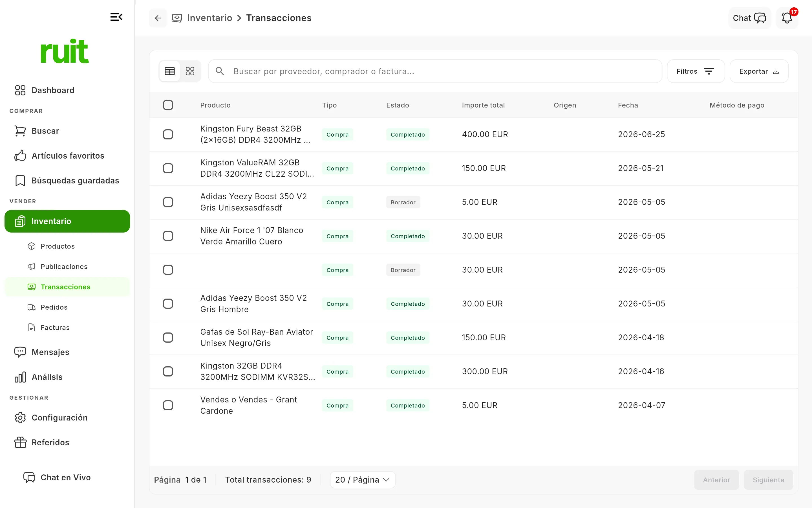
Task: Switch to grid card view
Action: (190, 71)
